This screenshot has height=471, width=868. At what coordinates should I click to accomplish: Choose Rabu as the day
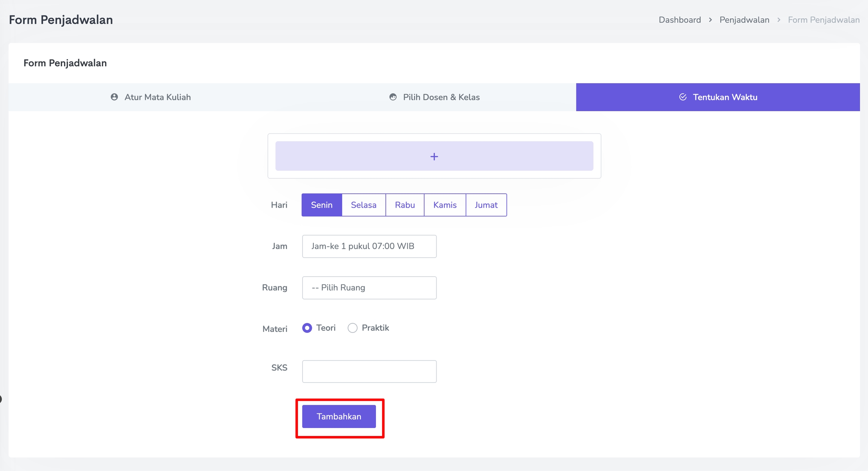[405, 205]
